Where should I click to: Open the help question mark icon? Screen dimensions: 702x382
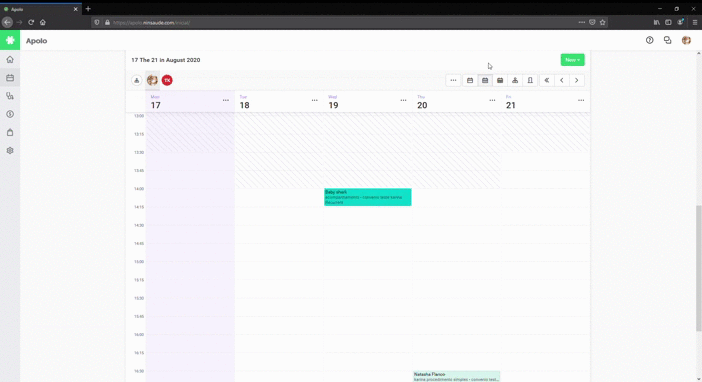[650, 40]
